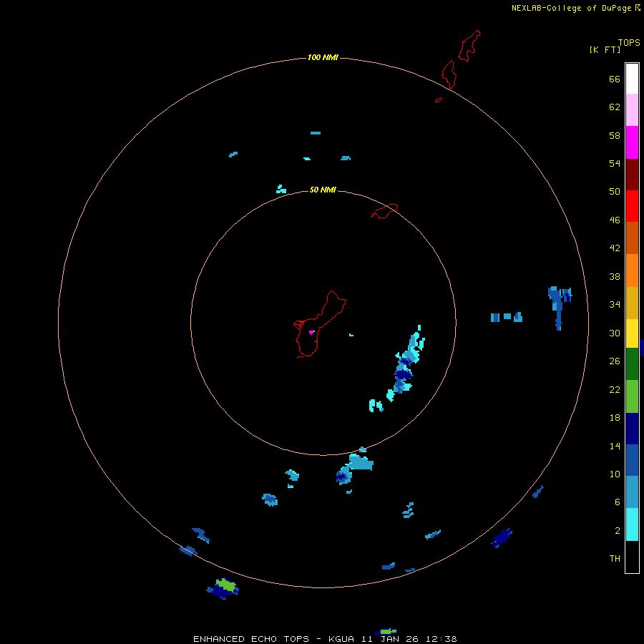Click the 6 legend value

(618, 502)
